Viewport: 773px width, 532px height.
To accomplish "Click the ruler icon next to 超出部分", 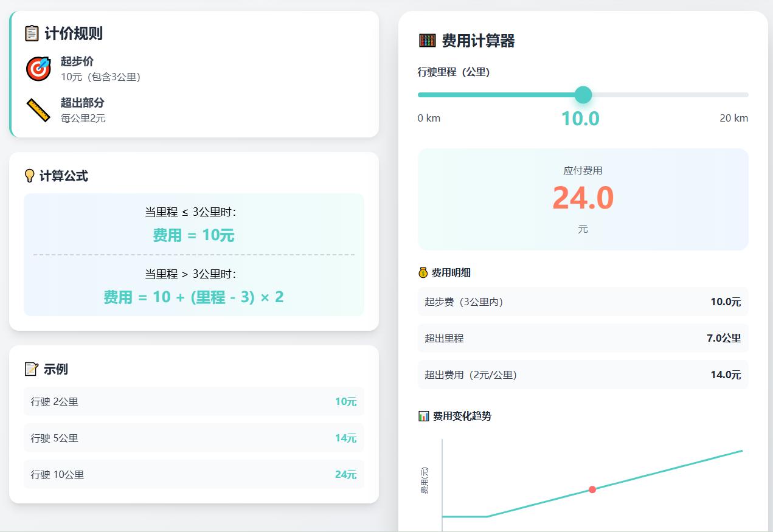I will [38, 110].
